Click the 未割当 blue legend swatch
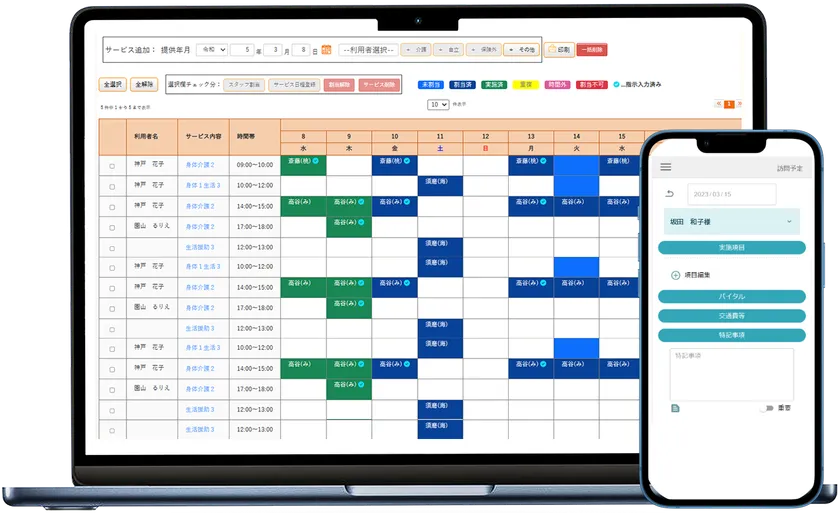The image size is (840, 513). point(431,85)
